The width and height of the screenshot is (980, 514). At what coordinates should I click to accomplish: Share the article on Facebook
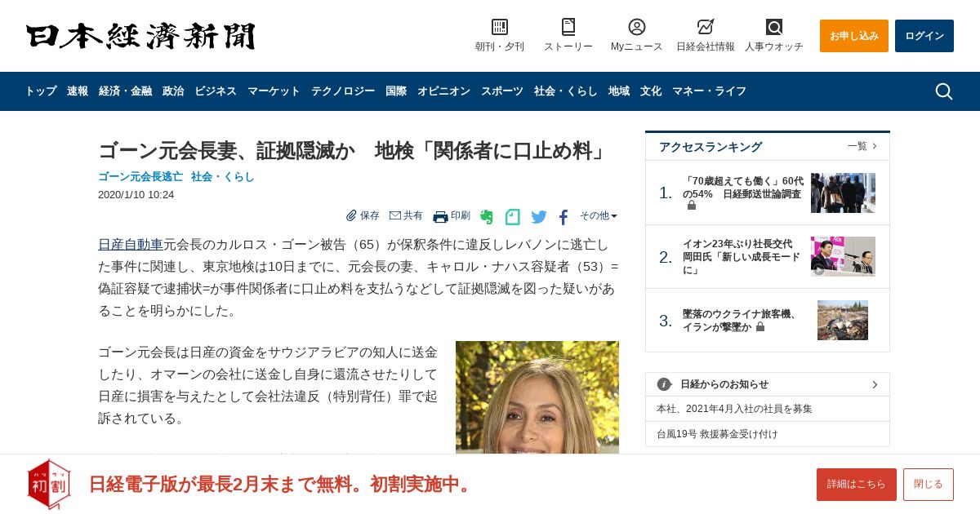563,217
